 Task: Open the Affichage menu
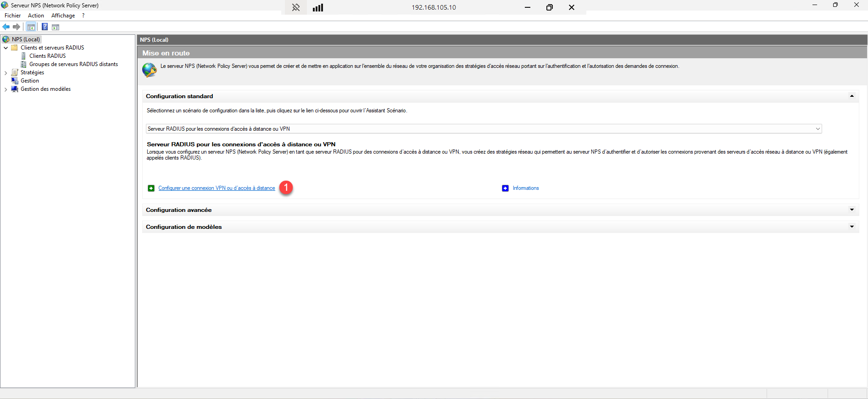coord(63,16)
